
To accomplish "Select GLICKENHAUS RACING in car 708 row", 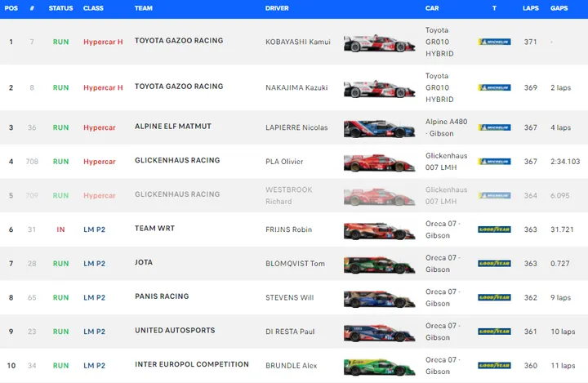I will click(x=177, y=160).
